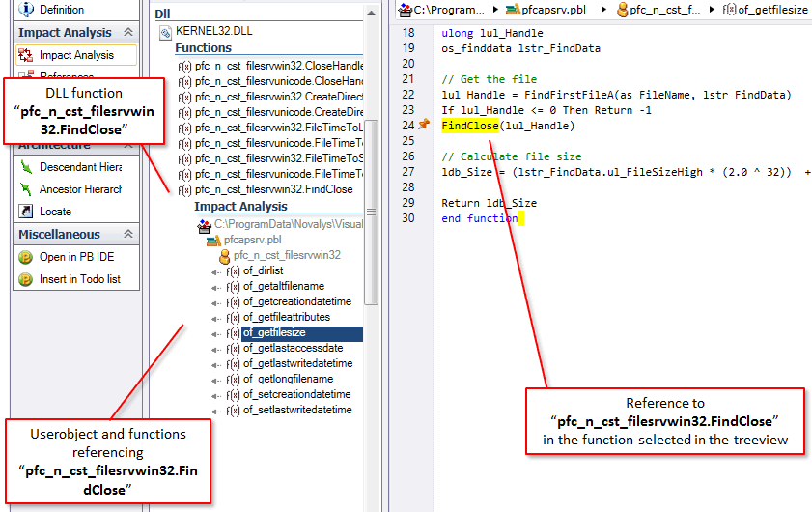Click the Impact Analysis sidebar icon
Image resolution: width=812 pixels, height=512 pixels.
click(x=27, y=55)
